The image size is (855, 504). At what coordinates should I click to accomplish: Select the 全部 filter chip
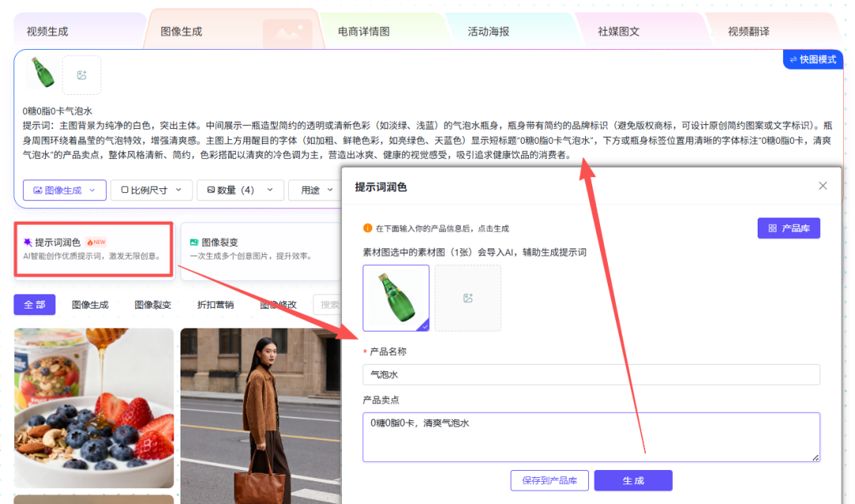click(34, 305)
